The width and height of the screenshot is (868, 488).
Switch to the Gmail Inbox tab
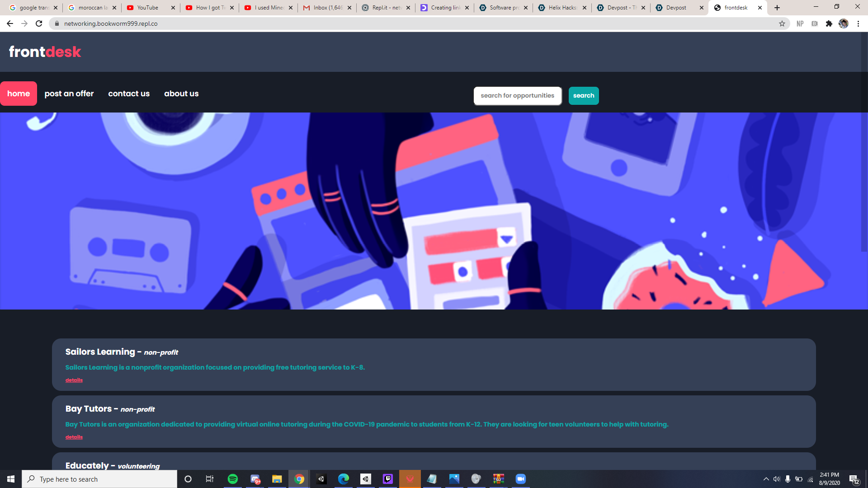click(x=326, y=8)
